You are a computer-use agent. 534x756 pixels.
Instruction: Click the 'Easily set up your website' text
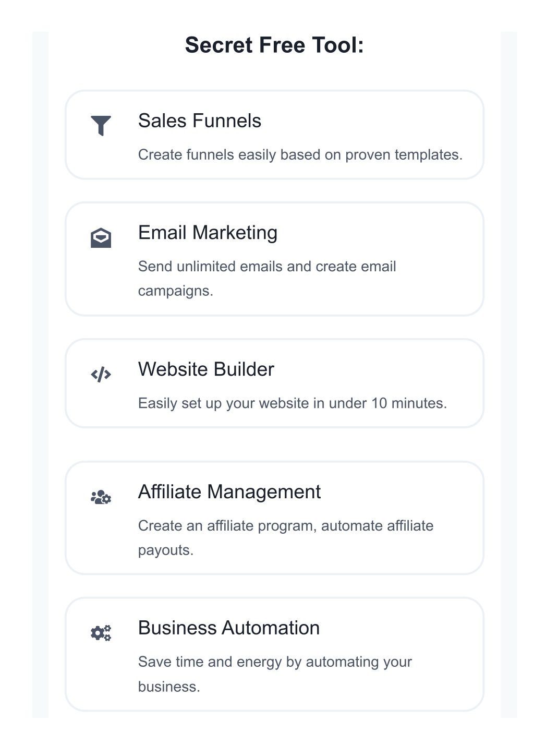click(x=293, y=403)
